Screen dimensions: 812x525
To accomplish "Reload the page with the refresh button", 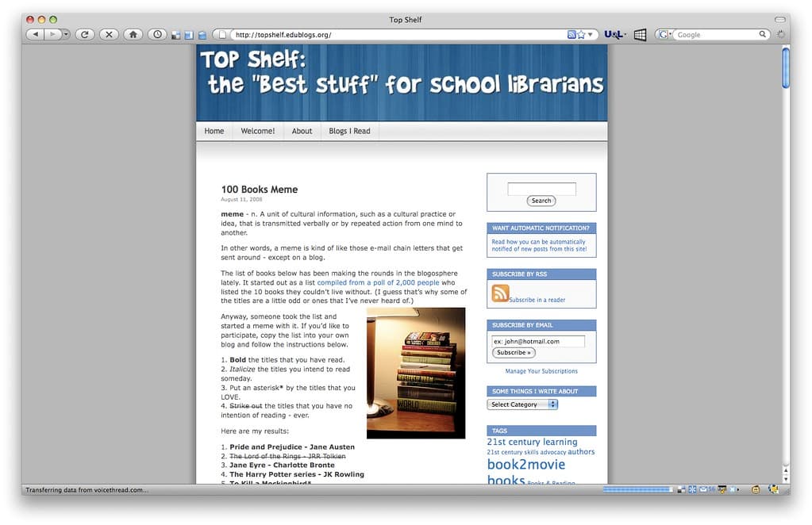I will pyautogui.click(x=85, y=35).
